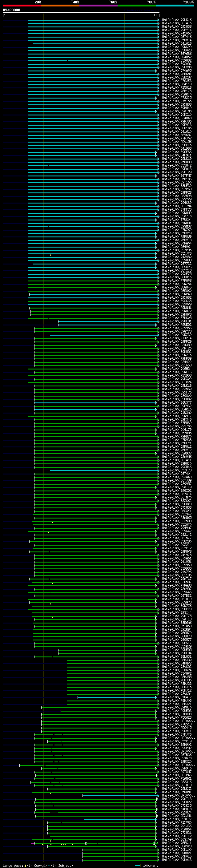Select the query label AV429000
This screenshot has height=868, width=197.
[11, 10]
